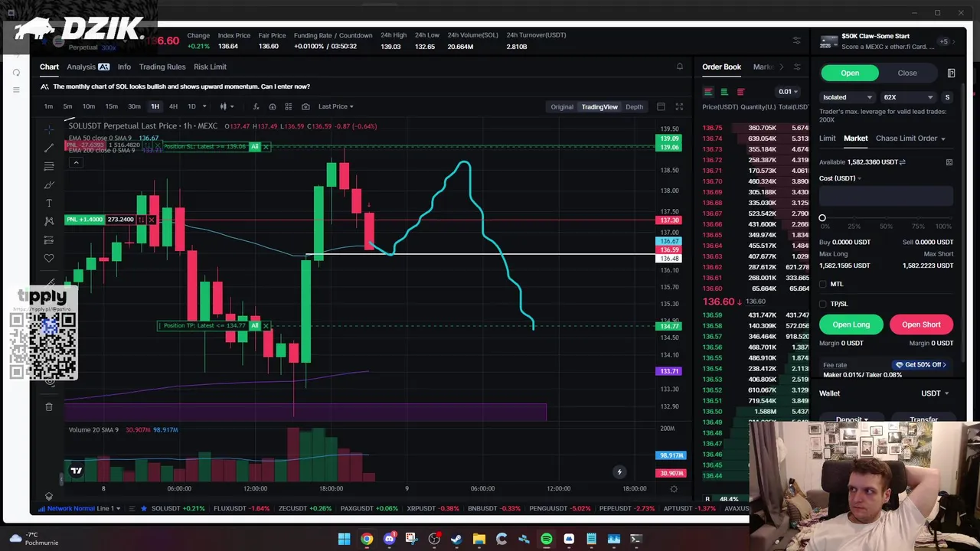Select the text annotation tool
The width and height of the screenshot is (980, 551).
click(49, 203)
